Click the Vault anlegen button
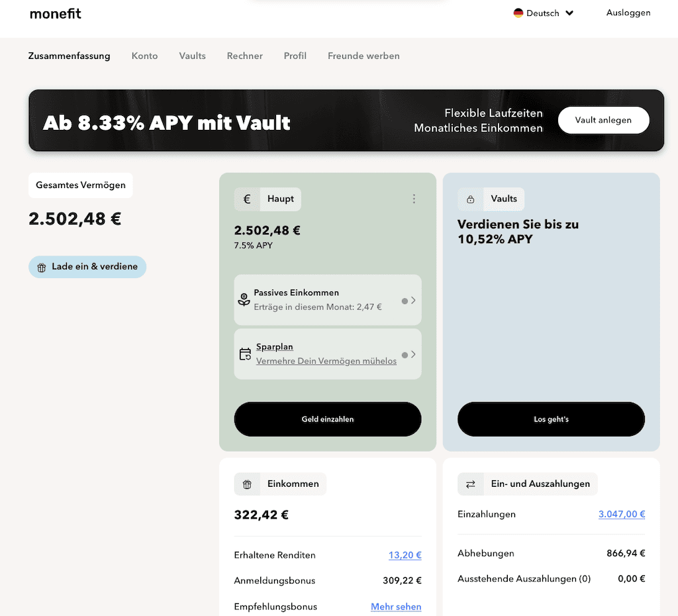The image size is (678, 616). (603, 121)
